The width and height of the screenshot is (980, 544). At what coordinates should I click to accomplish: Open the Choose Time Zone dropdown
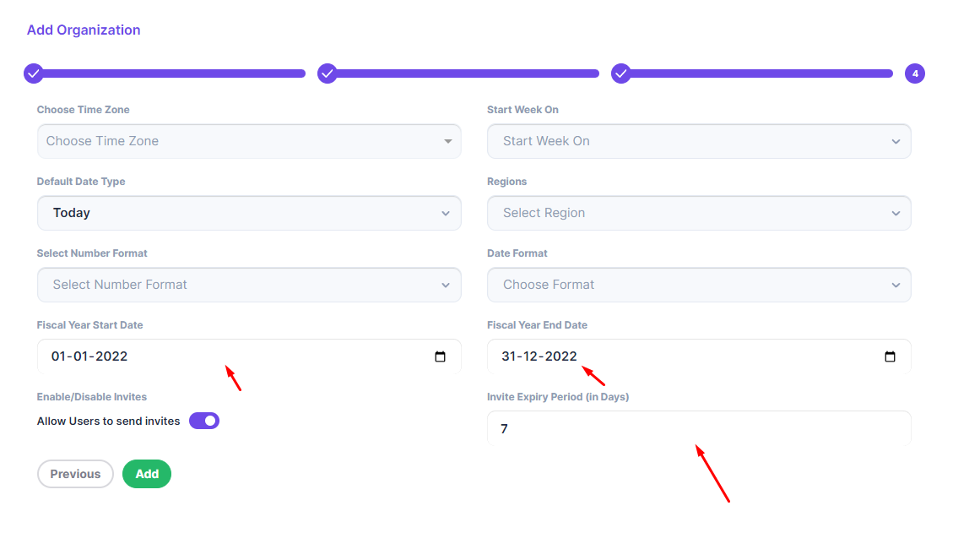(x=249, y=141)
